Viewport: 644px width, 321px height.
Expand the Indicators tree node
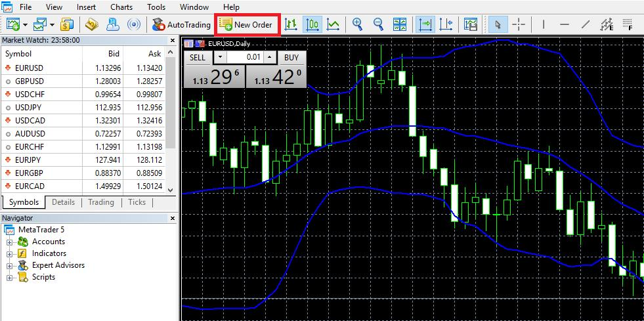click(10, 254)
